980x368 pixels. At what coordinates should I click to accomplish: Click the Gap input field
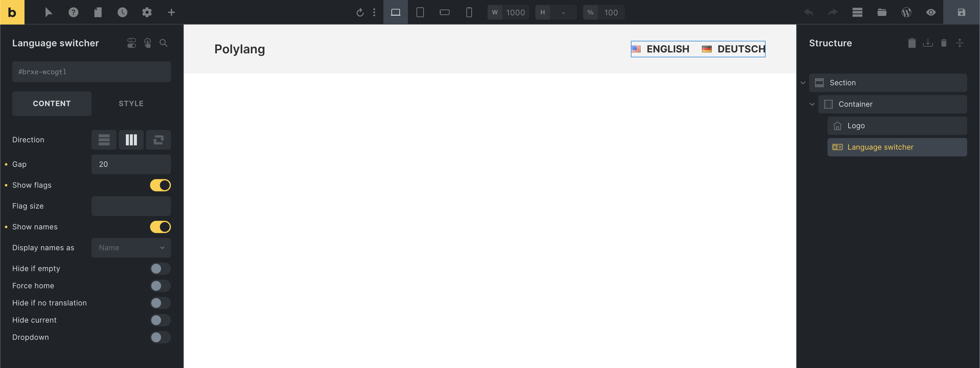tap(131, 164)
